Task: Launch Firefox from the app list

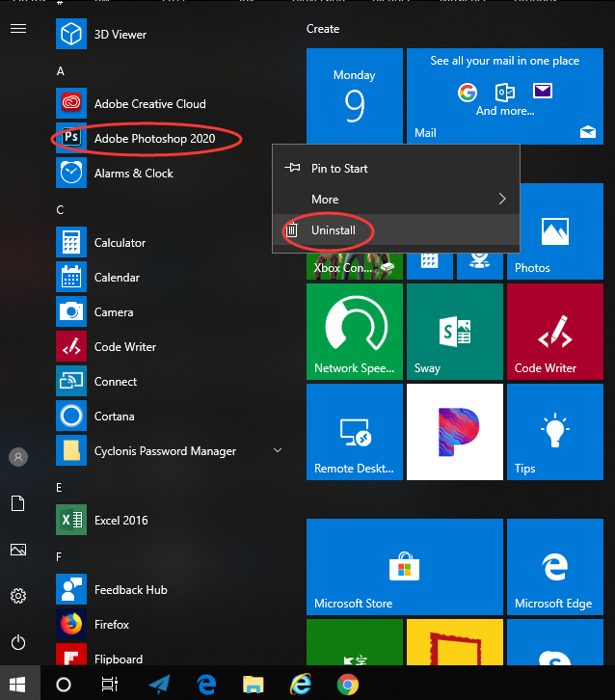Action: tap(71, 624)
